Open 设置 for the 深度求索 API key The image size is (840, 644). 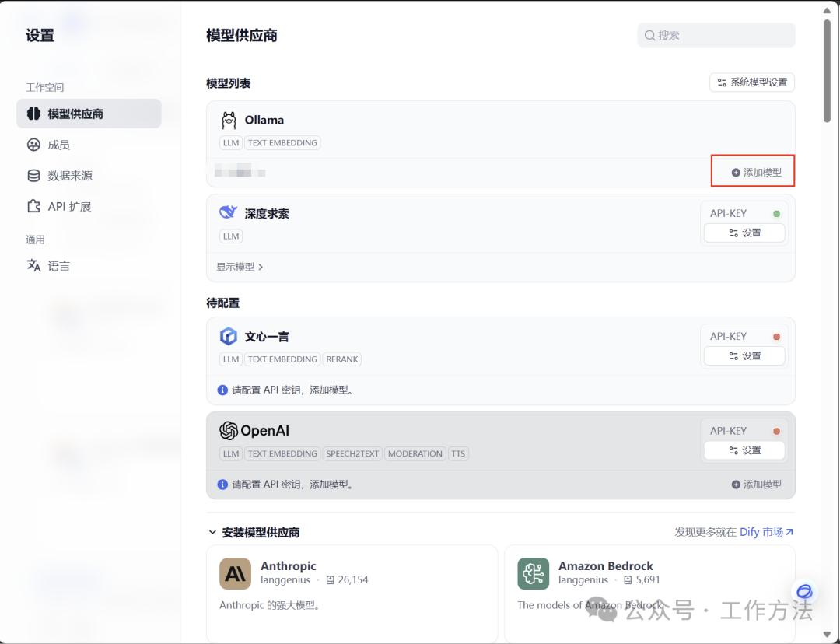coord(744,233)
